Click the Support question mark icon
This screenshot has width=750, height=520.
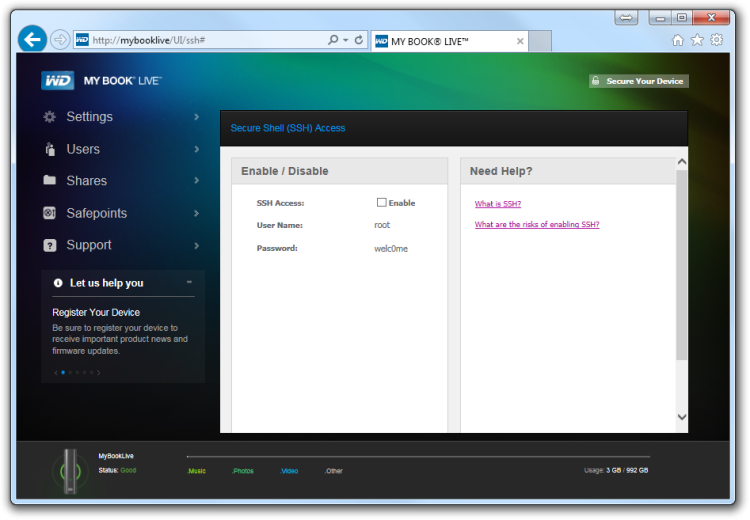pos(49,245)
